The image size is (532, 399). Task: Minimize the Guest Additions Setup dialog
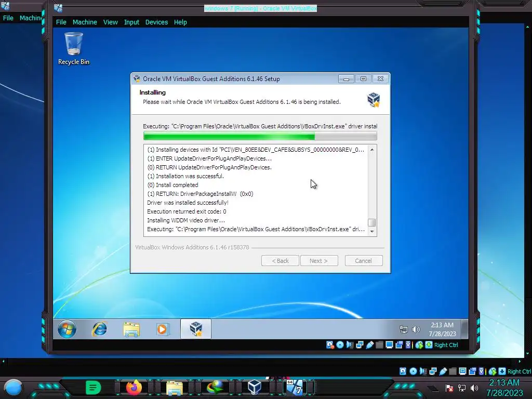click(x=346, y=79)
